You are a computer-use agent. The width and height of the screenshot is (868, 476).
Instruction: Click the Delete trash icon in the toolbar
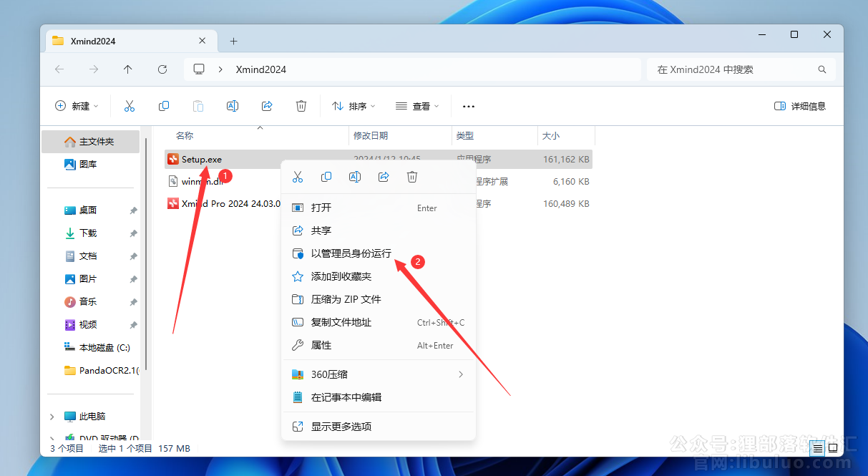[x=301, y=106]
